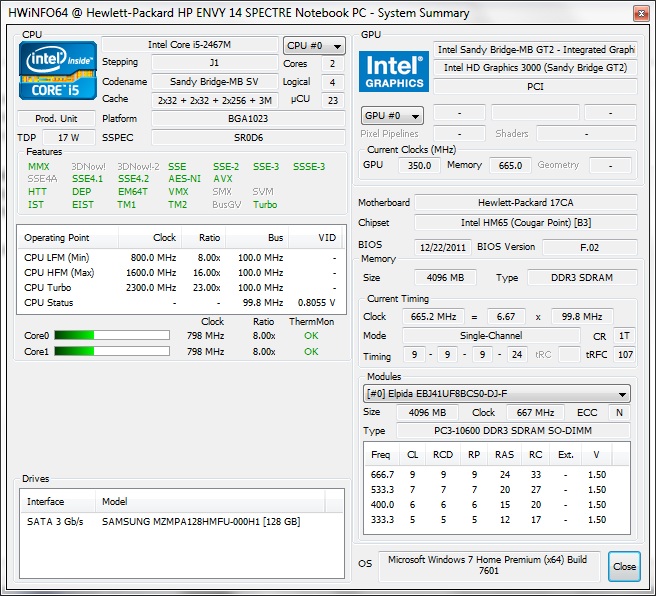The width and height of the screenshot is (656, 596).
Task: Open the CPU #0 selector dropdown
Action: pyautogui.click(x=314, y=46)
